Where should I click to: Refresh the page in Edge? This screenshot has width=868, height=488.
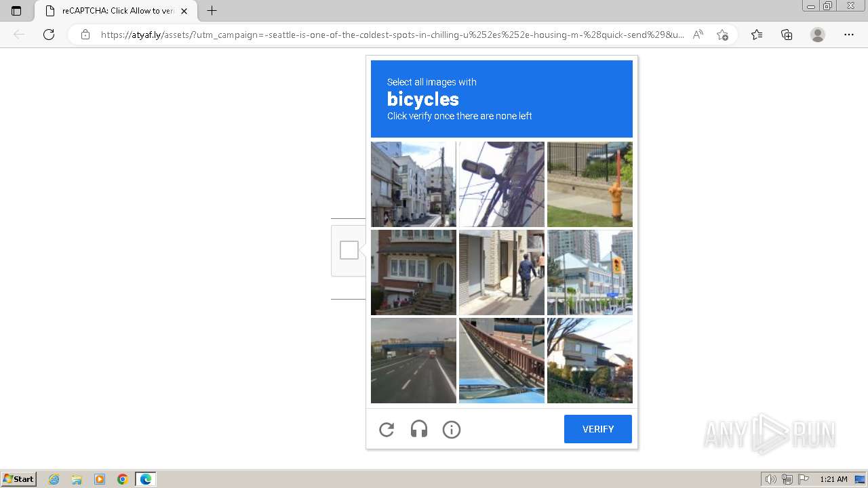49,35
